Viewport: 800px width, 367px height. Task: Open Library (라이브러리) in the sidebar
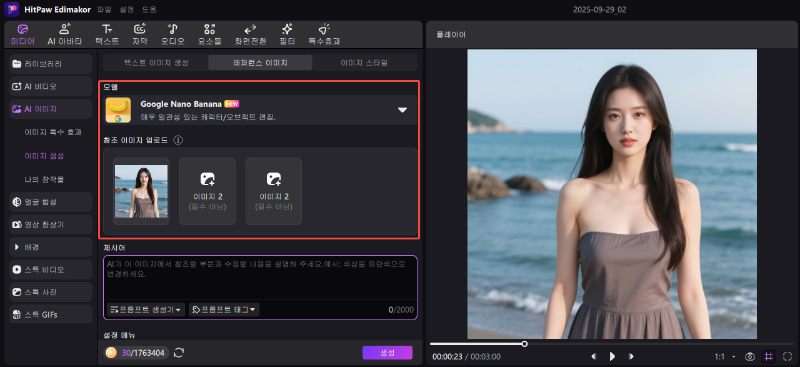click(x=51, y=64)
